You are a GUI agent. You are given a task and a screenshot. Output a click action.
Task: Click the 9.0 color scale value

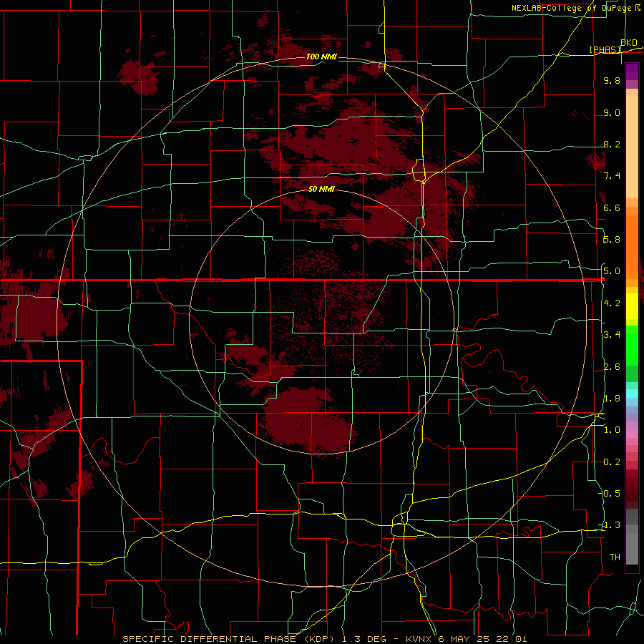point(612,112)
